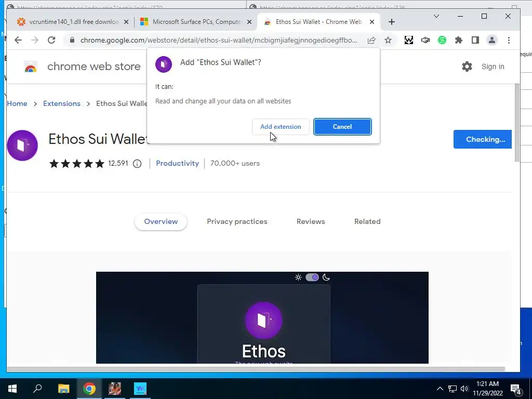
Task: Open the green S extension icon
Action: tap(442, 40)
